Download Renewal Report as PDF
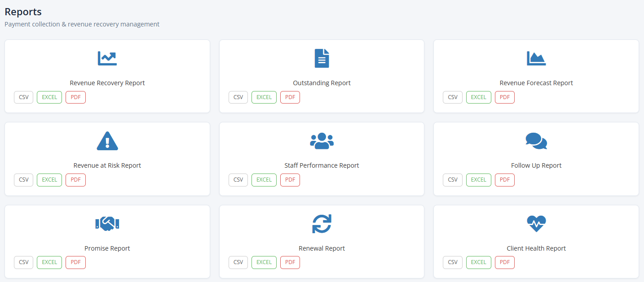 click(290, 263)
